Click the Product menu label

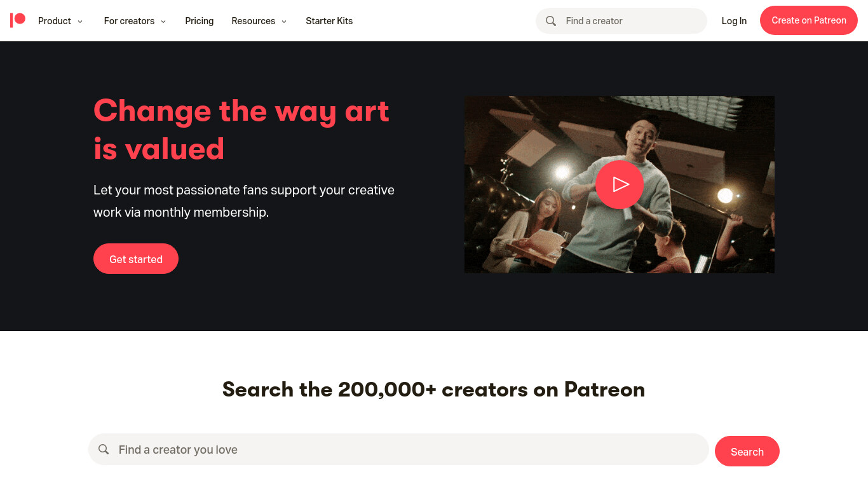click(55, 21)
